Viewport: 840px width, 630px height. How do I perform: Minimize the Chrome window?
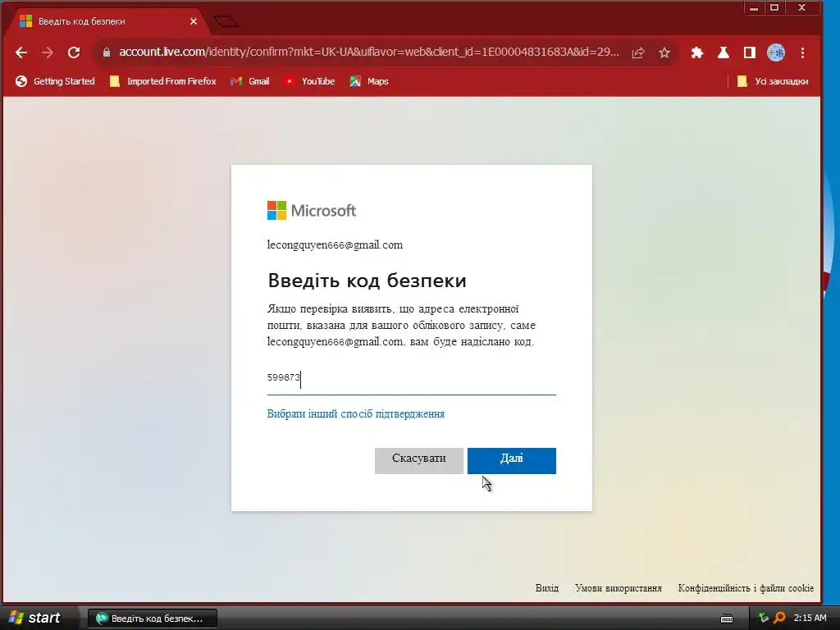754,7
